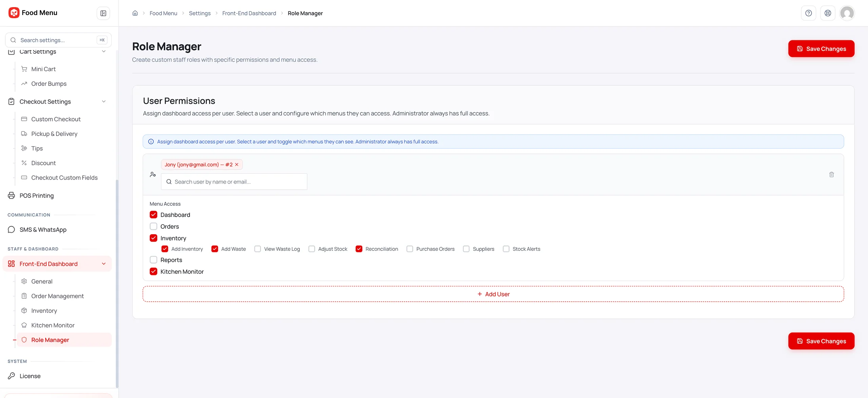Click the Order Management clipboard icon
The width and height of the screenshot is (868, 398).
point(24,296)
